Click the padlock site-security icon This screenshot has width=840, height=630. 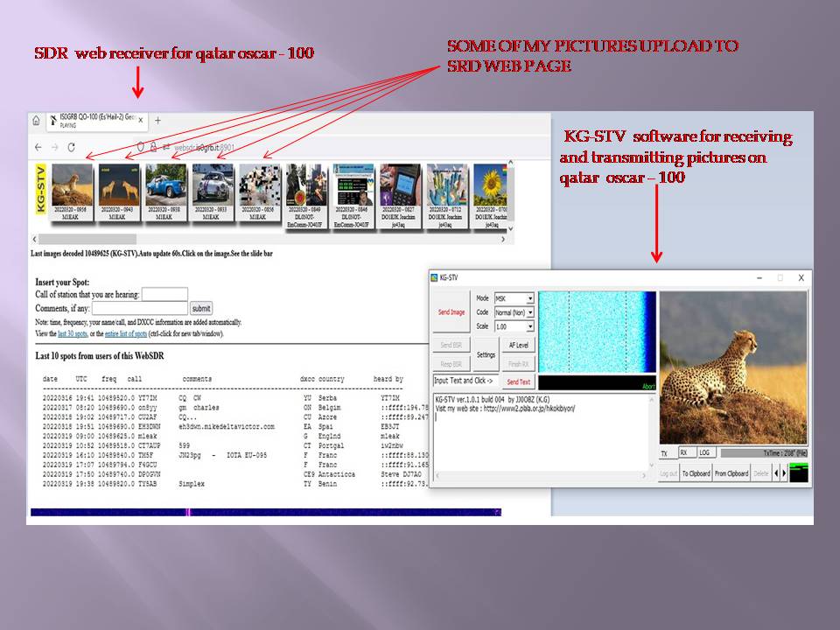tap(153, 147)
